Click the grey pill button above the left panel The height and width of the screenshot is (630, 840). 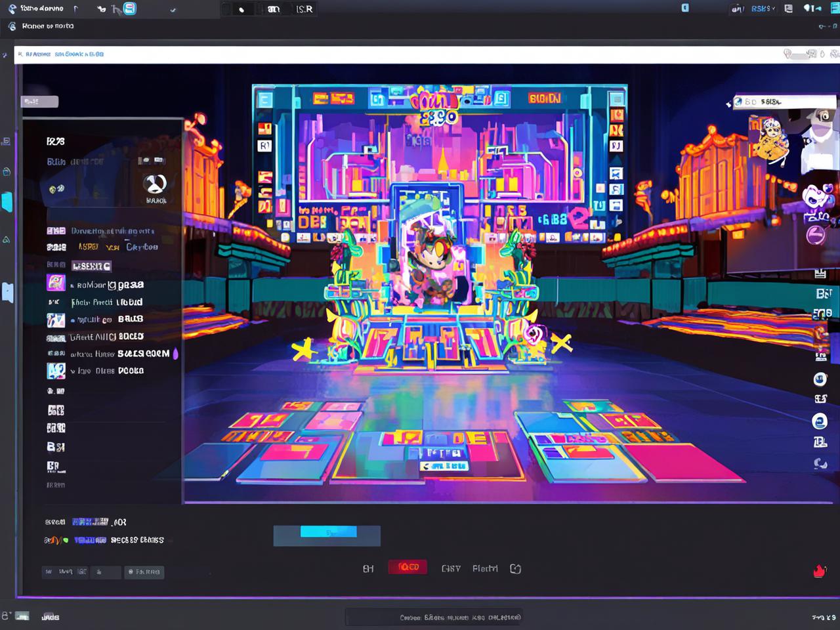click(x=40, y=102)
